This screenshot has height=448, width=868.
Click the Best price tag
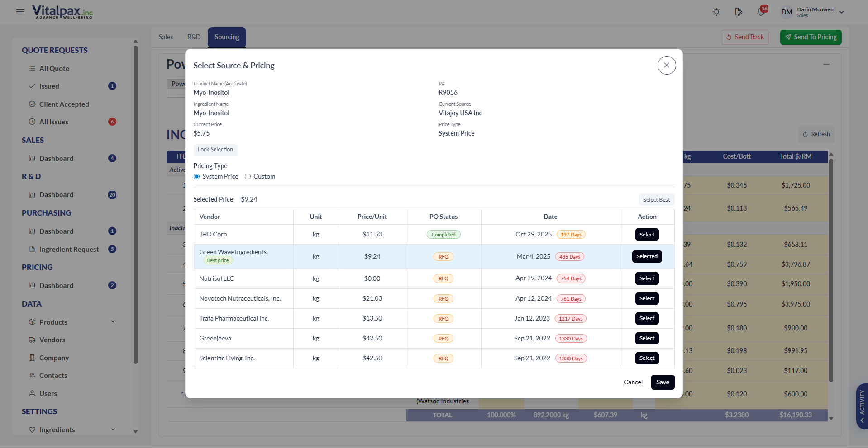tap(218, 260)
